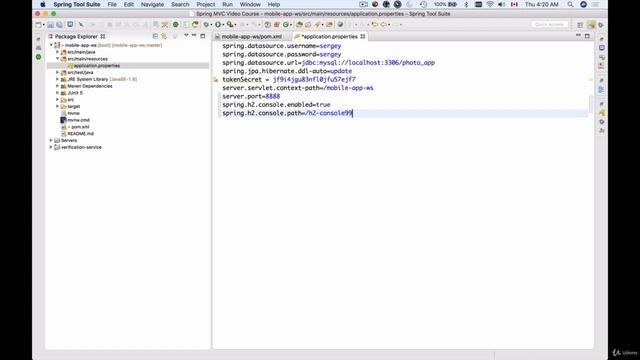The image size is (640, 360).
Task: Click the tokenSecret value text
Action: [x=314, y=80]
